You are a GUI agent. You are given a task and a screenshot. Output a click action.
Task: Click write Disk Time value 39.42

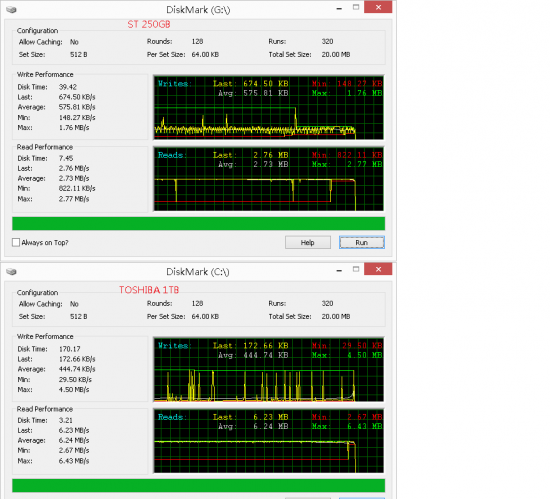tap(68, 87)
